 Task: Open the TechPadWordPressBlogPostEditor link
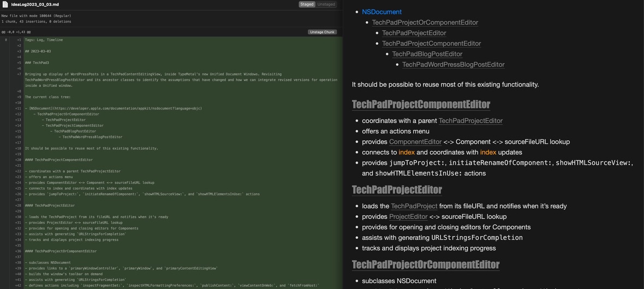453,64
